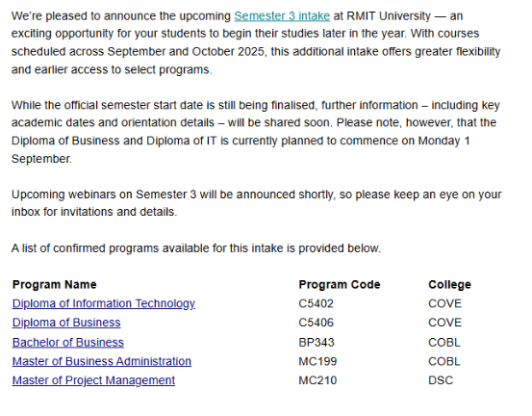Viewport: 532px width, 416px height.
Task: Select the program code C5402
Action: [317, 303]
